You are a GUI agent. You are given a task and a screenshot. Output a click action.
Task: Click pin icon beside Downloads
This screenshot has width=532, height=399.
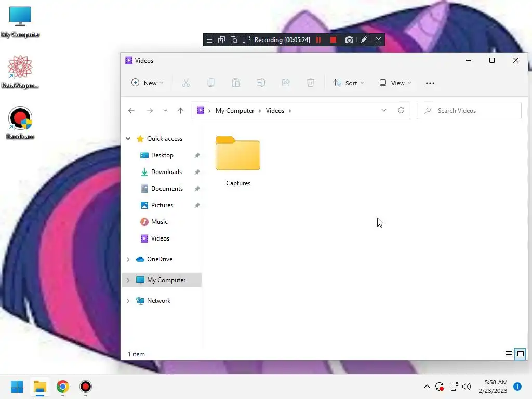[x=197, y=172]
